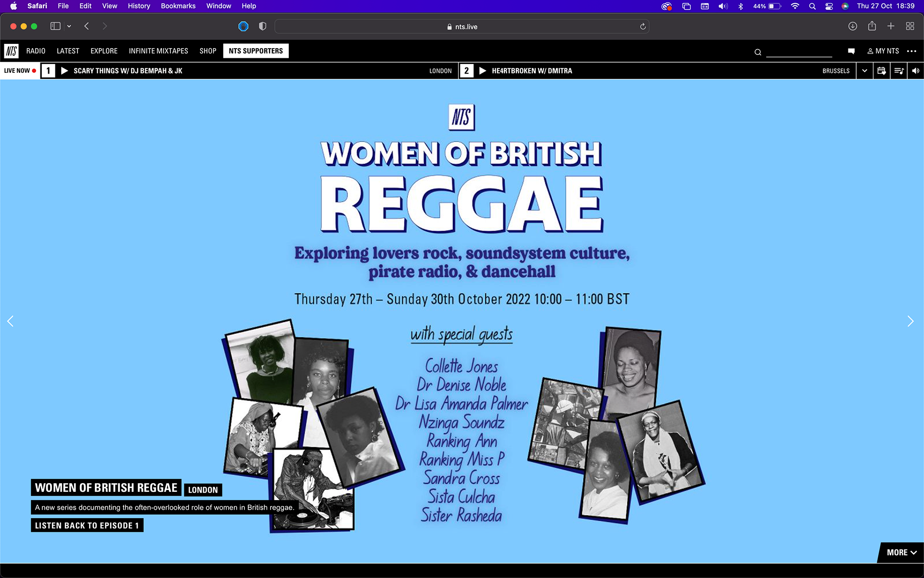Open a new Safari tab
This screenshot has height=578, width=924.
coord(891,26)
